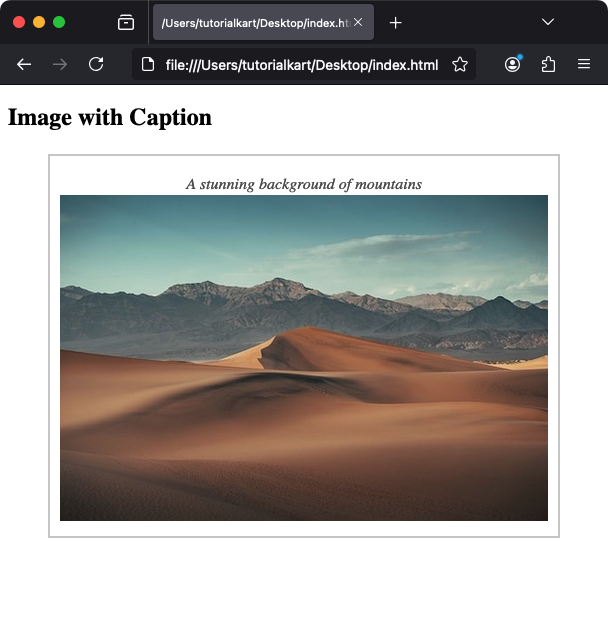Screen dimensions: 608x620
Task: Open the Firefox View icon
Action: [126, 23]
